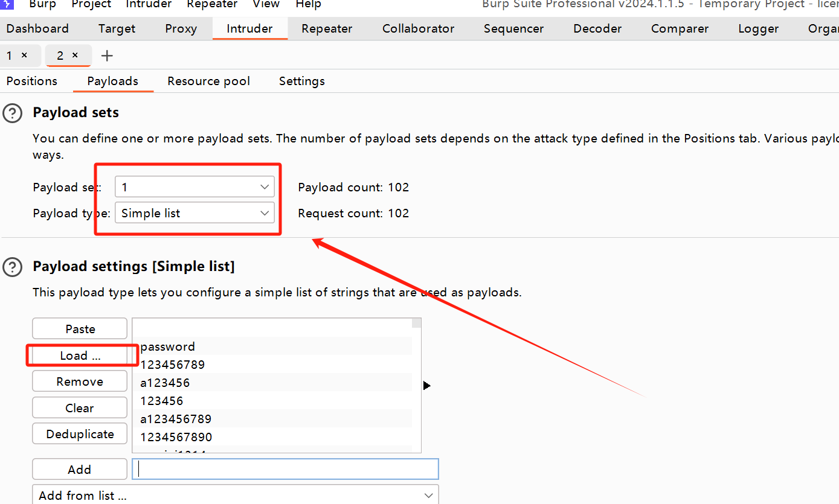Open the Project menu
Viewport: 839px width, 504px height.
click(x=91, y=4)
